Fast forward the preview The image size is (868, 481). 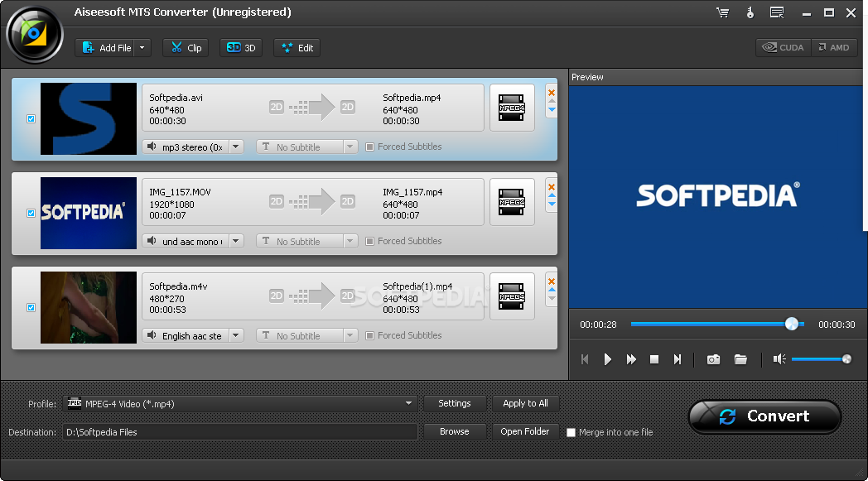click(631, 360)
